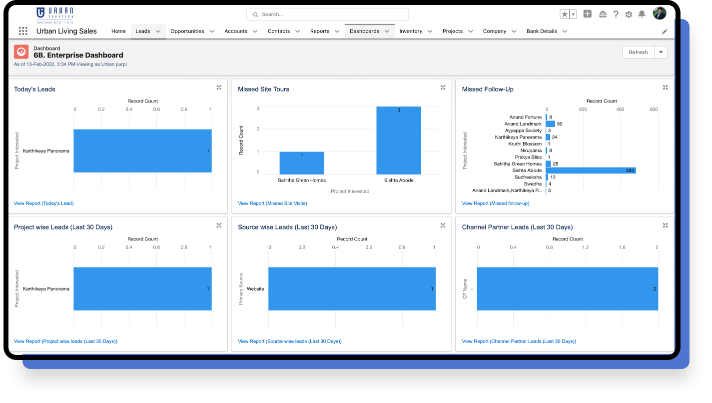Image resolution: width=712 pixels, height=403 pixels.
Task: Expand the Contacts tab chevron
Action: tap(297, 31)
